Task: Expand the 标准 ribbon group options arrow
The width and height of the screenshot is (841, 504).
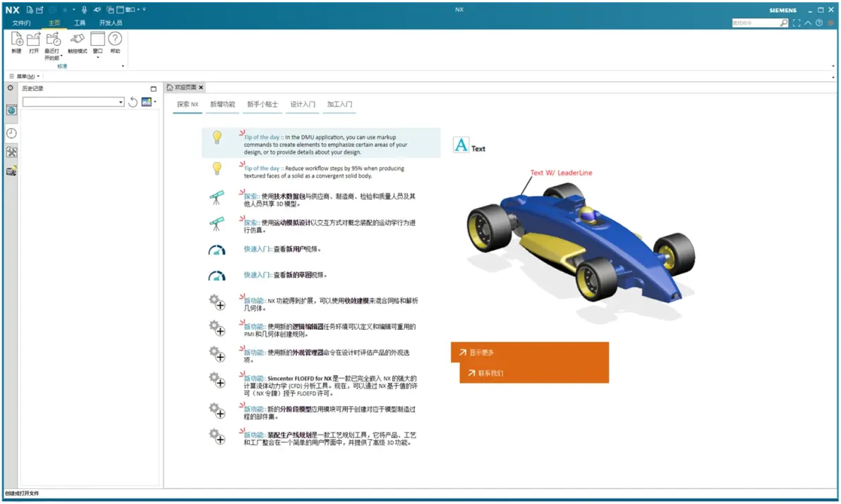Action: [x=123, y=66]
